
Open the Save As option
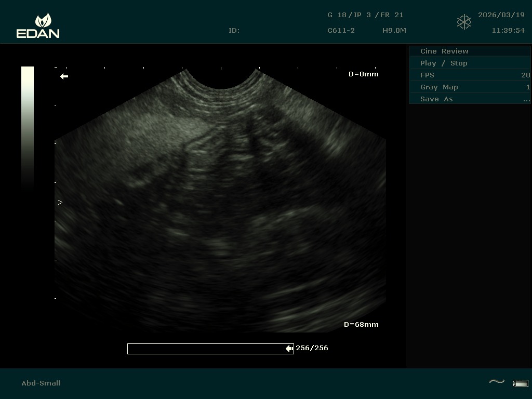click(x=470, y=99)
